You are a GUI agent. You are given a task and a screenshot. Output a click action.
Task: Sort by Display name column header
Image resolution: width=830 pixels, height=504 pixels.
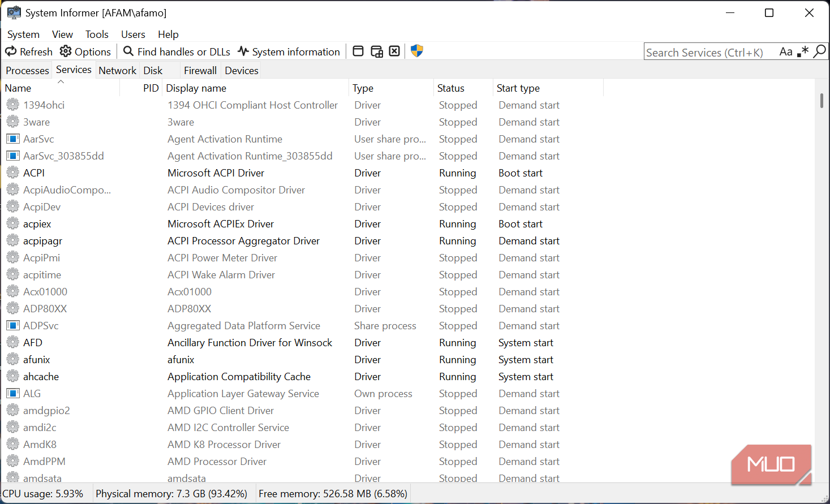256,88
